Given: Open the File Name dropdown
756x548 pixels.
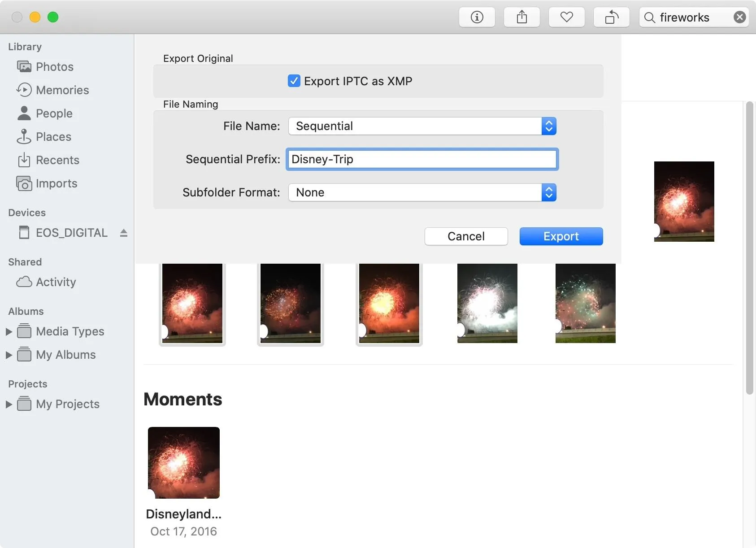Looking at the screenshot, I should click(422, 126).
